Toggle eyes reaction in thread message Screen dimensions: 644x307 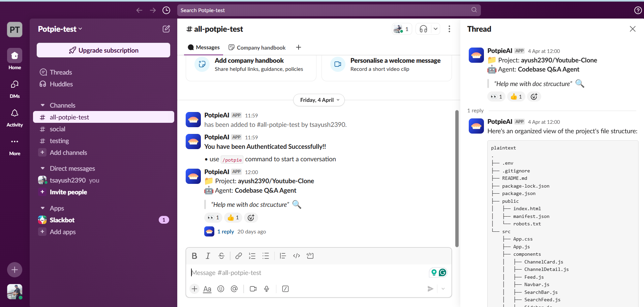496,97
